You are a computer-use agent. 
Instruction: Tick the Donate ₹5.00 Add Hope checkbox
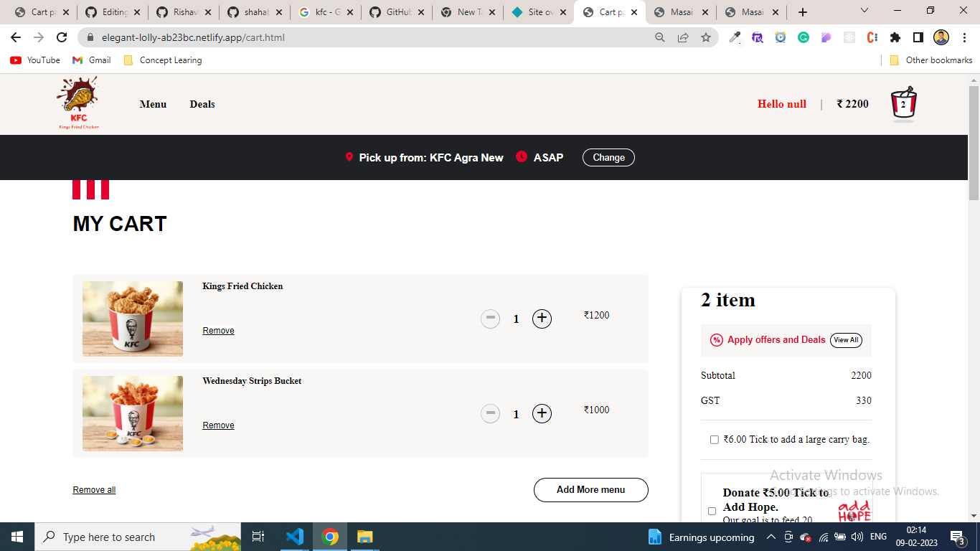(x=712, y=511)
